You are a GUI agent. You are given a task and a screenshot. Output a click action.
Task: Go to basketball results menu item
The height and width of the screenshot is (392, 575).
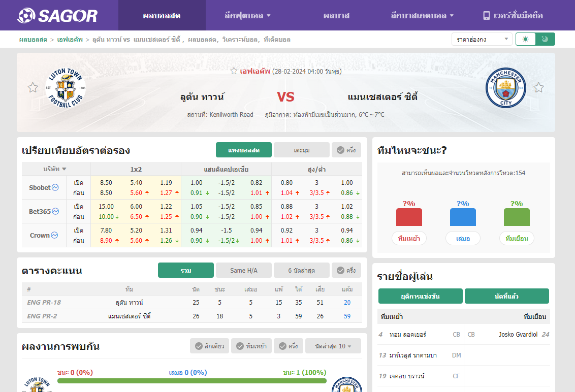coord(336,15)
